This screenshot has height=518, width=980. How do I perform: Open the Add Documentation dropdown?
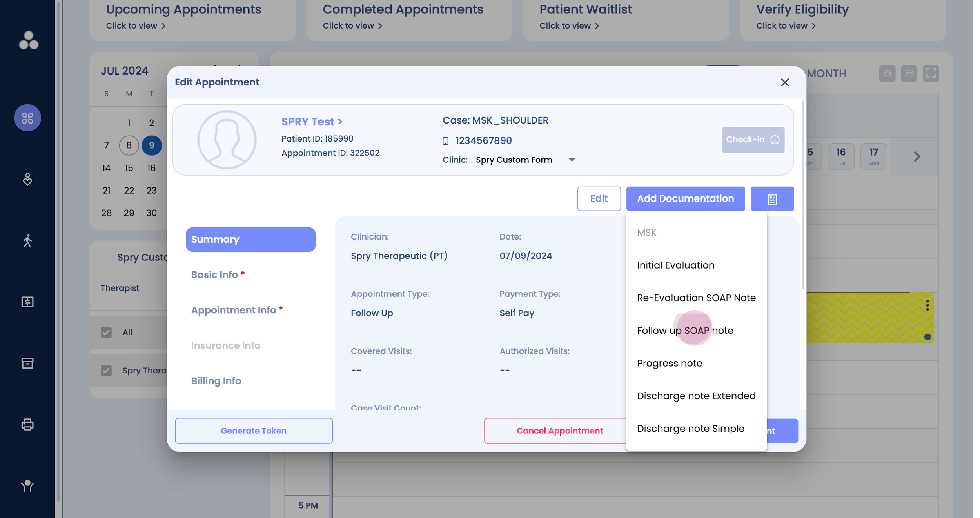coord(685,199)
